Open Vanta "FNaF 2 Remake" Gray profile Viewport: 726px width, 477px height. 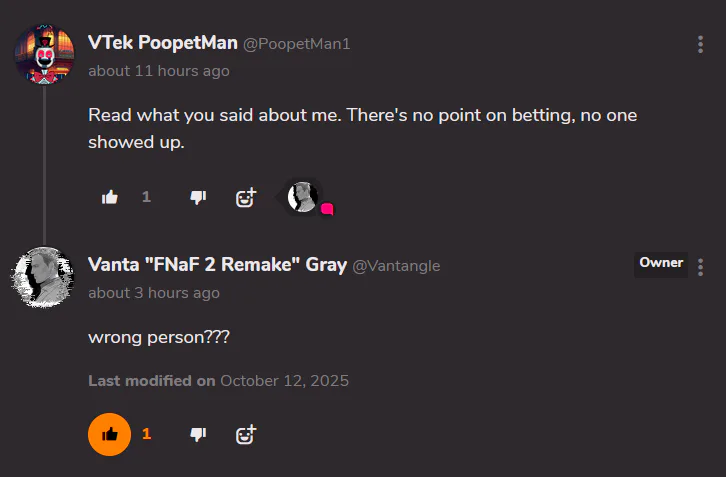217,265
